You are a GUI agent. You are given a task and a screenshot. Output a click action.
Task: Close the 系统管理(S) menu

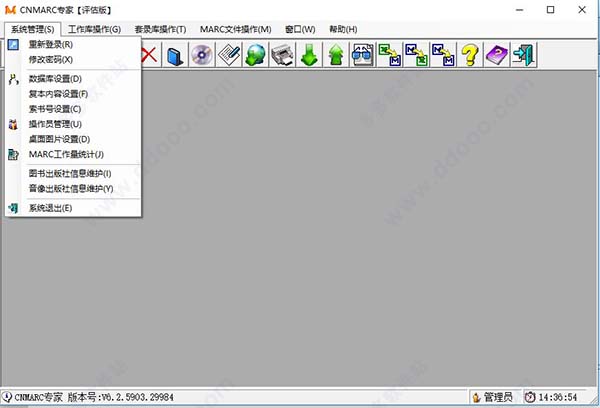click(33, 29)
